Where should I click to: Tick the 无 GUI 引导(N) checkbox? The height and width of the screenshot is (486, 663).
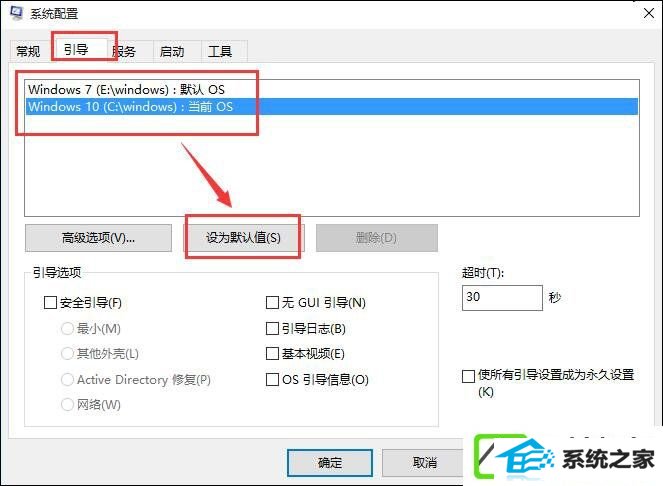(x=272, y=302)
